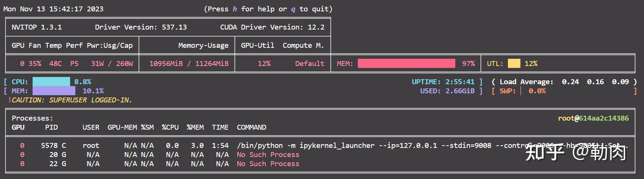Click the purple host MEM usage bar
This screenshot has width=644, height=179.
click(x=54, y=91)
